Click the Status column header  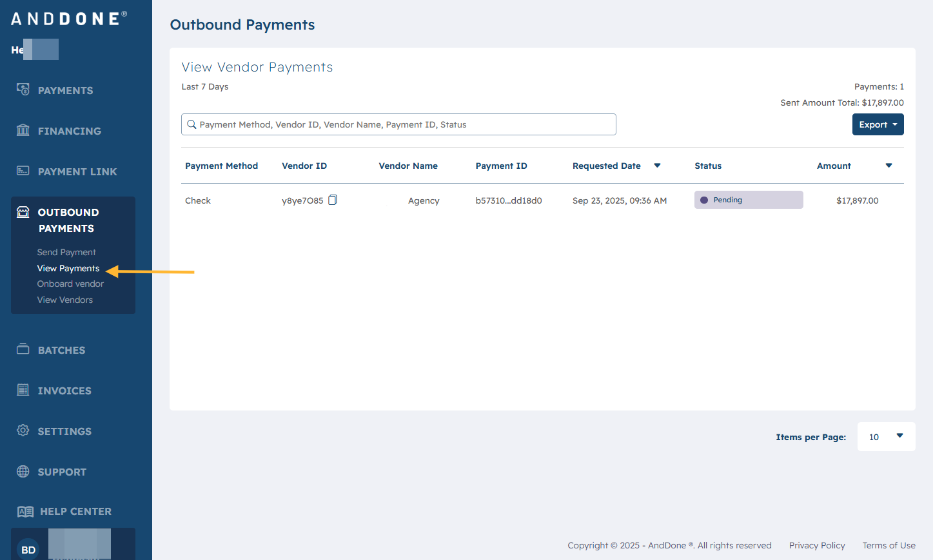[708, 166]
